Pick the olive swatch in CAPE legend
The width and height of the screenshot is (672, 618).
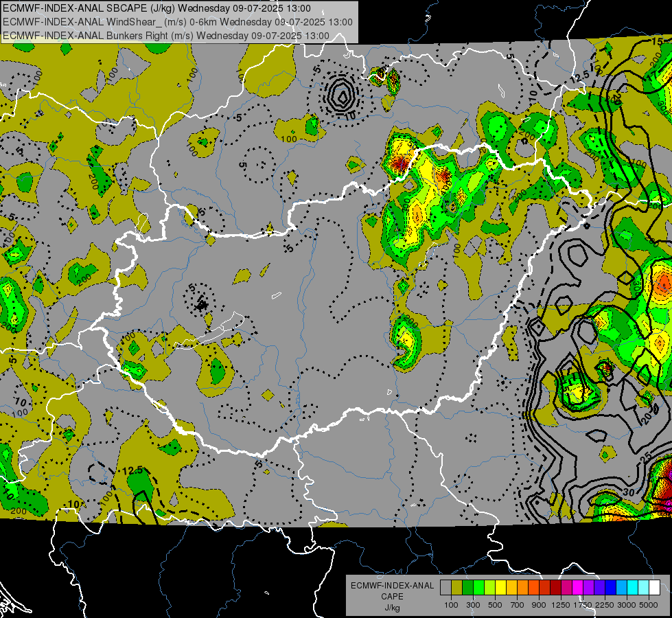[x=456, y=588]
